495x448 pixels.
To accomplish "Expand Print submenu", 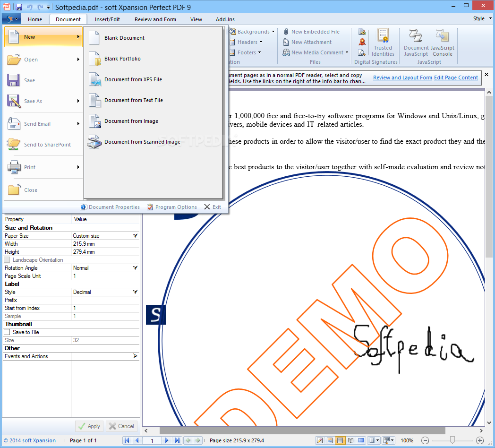I will pos(78,167).
